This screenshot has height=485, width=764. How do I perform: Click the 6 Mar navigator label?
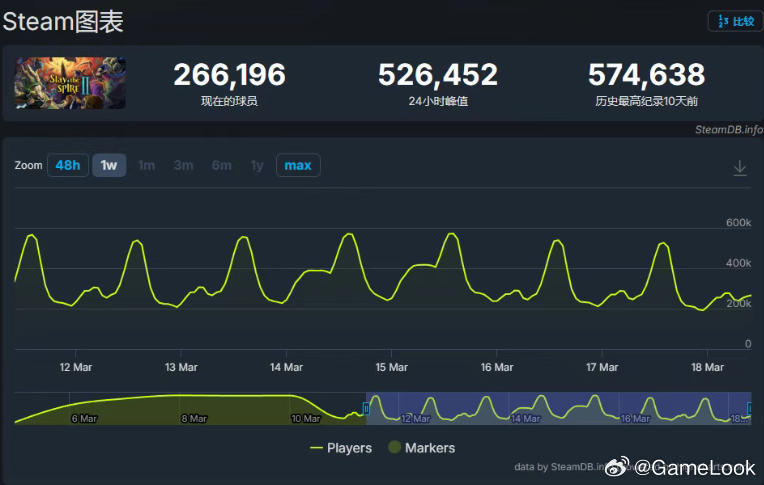(84, 419)
